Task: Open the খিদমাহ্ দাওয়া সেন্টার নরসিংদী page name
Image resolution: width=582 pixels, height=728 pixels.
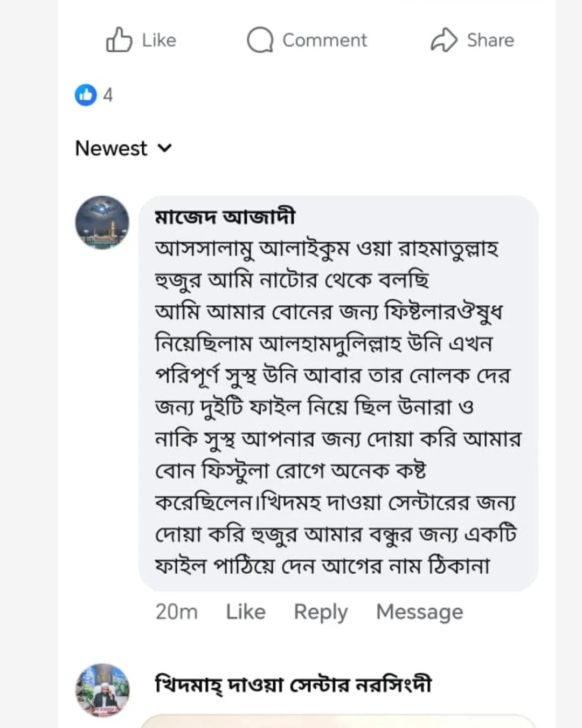Action: [293, 685]
